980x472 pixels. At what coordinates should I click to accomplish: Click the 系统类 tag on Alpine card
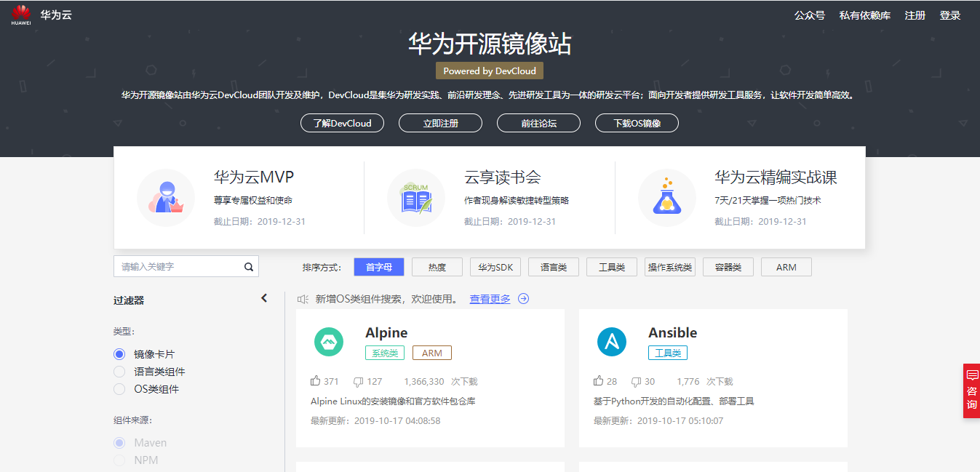[x=385, y=353]
